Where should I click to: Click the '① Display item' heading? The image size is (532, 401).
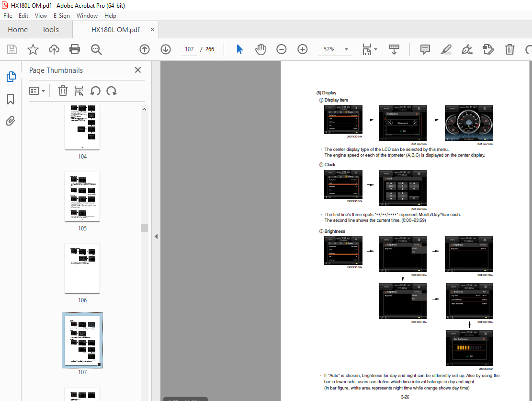coord(334,100)
